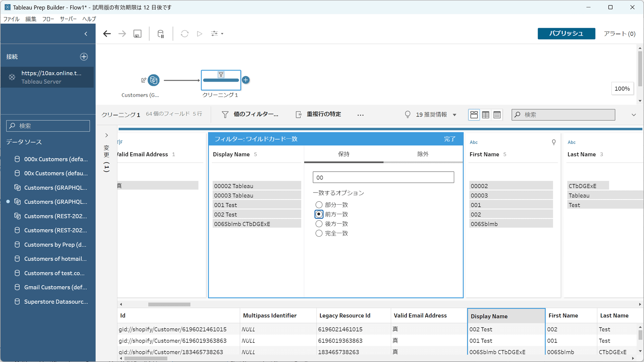The width and height of the screenshot is (644, 362).
Task: Click the undo back arrow in toolbar
Action: 107,34
